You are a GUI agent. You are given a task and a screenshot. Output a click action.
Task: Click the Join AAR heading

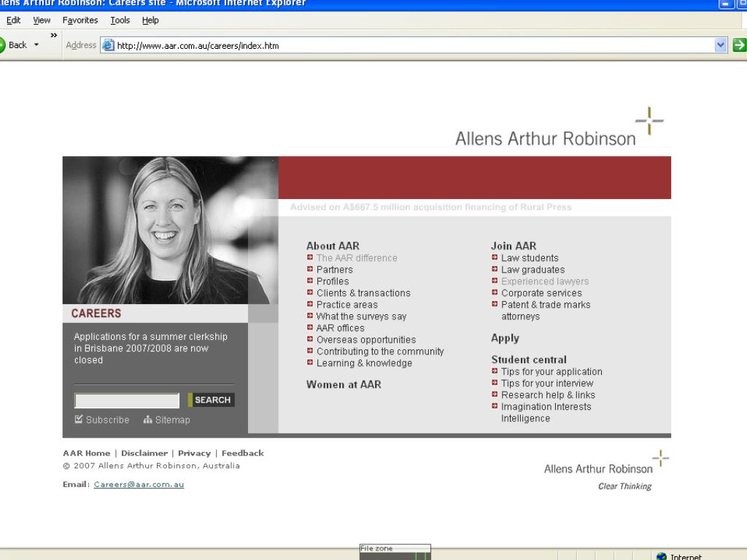point(514,246)
